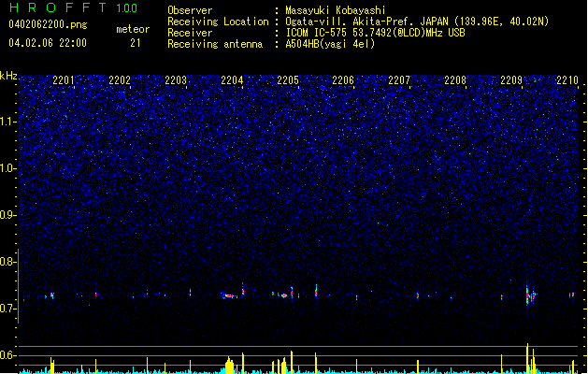Click the Receiving antenna label
The image size is (588, 374).
point(215,44)
